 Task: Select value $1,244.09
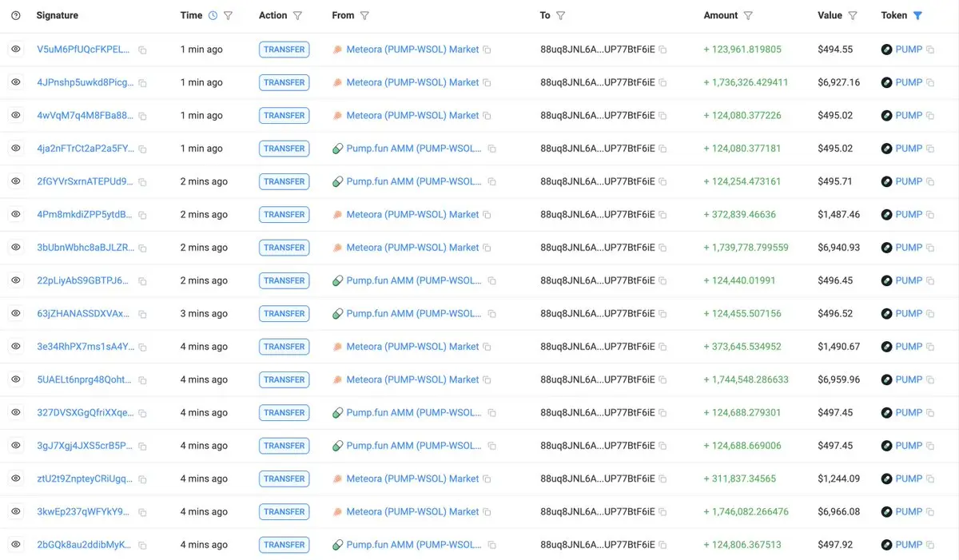(x=838, y=479)
